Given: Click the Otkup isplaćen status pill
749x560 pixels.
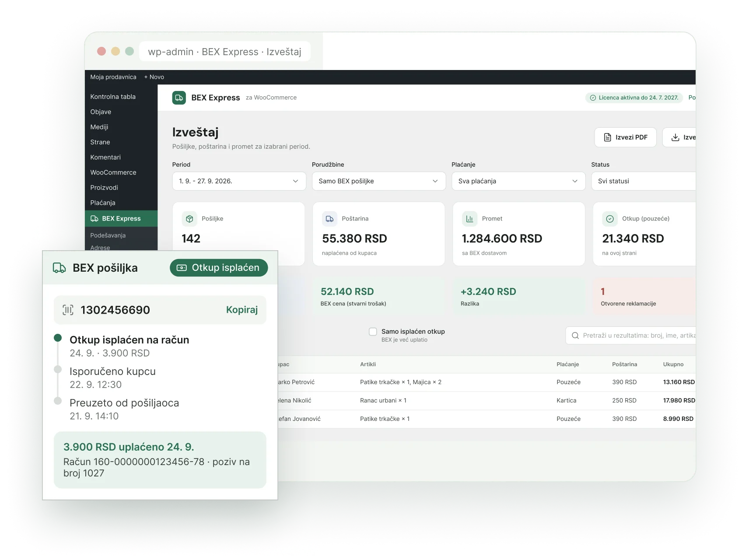Looking at the screenshot, I should 219,268.
